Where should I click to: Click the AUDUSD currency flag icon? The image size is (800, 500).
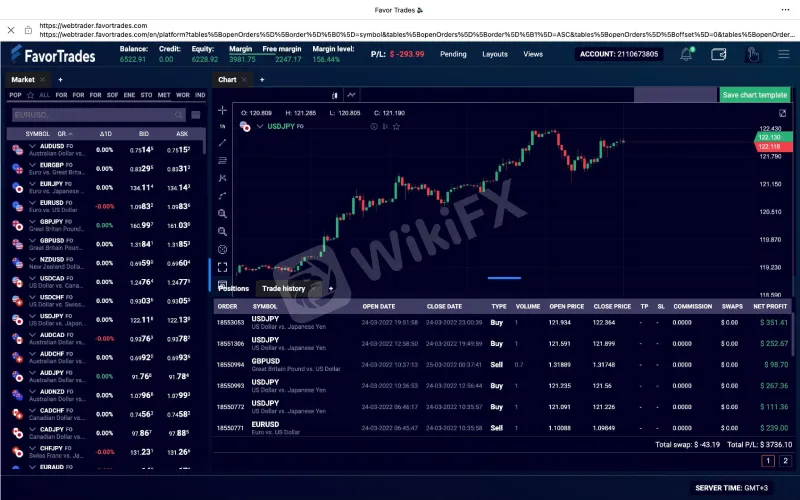17,150
